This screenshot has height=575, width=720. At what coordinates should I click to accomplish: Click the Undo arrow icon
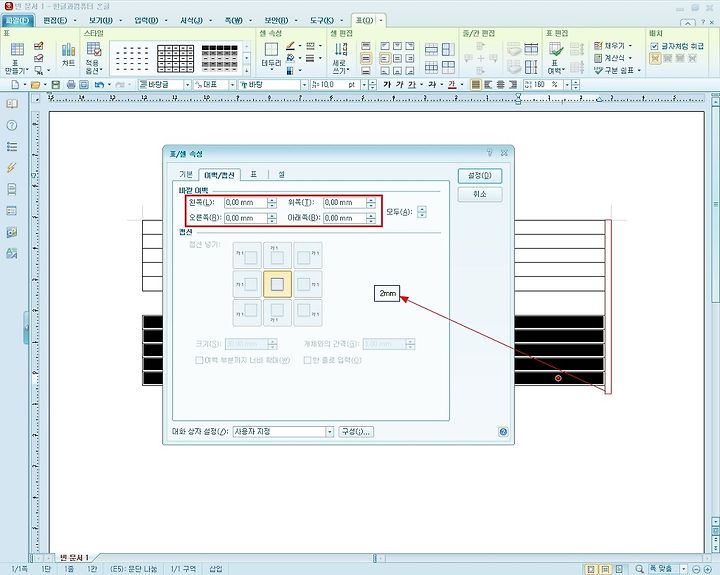click(x=99, y=85)
